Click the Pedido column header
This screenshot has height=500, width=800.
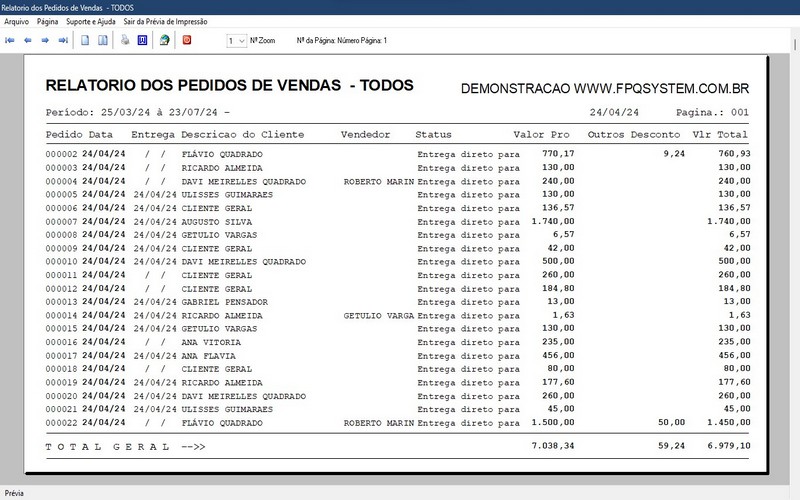64,135
